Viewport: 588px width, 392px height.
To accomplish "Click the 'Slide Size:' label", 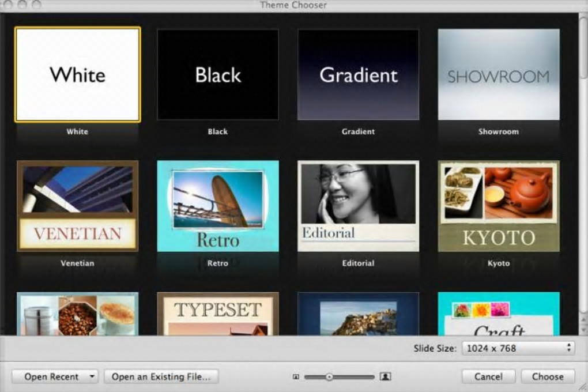I will pos(435,349).
